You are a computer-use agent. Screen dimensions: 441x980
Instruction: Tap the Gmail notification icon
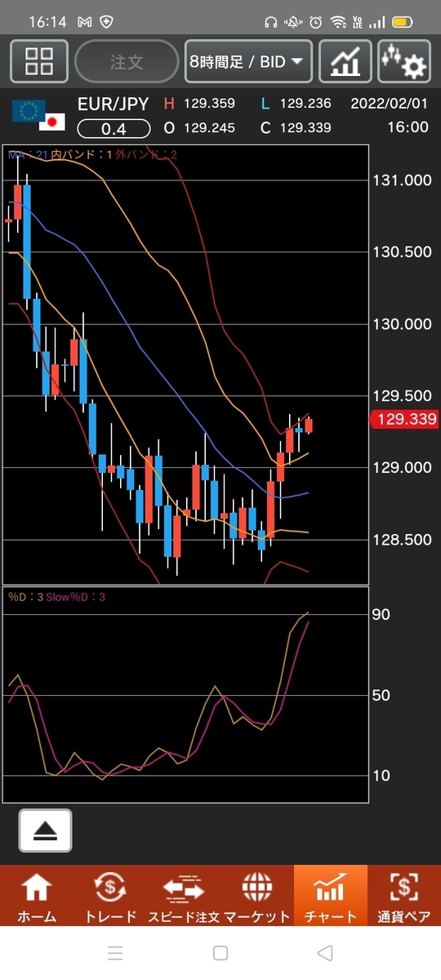[85, 22]
